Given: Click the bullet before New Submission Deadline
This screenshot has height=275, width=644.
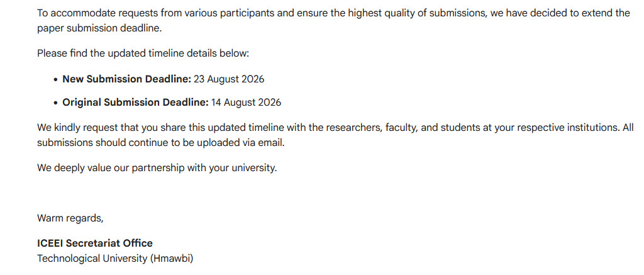Looking at the screenshot, I should [x=56, y=80].
